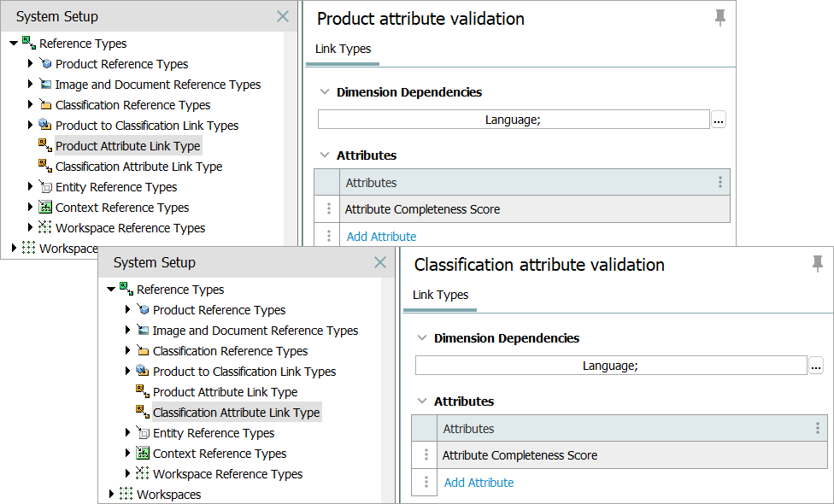Collapse Reference Types node in lower tree
Screen dimensions: 834x504
[x=111, y=290]
